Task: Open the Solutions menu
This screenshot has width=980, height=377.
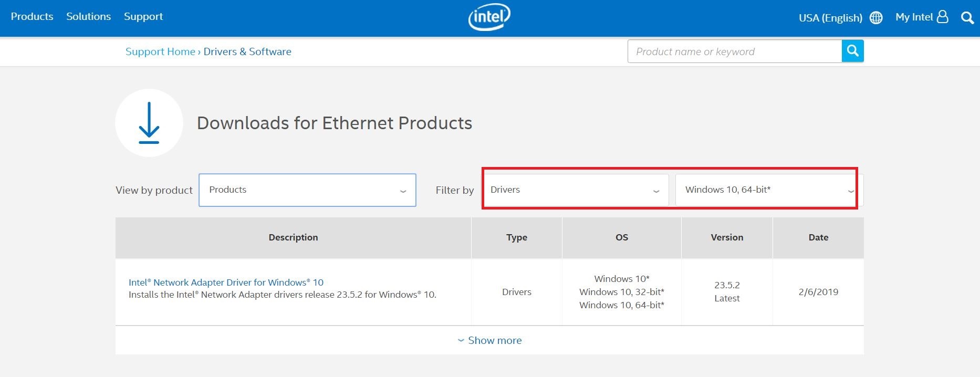Action: tap(88, 16)
